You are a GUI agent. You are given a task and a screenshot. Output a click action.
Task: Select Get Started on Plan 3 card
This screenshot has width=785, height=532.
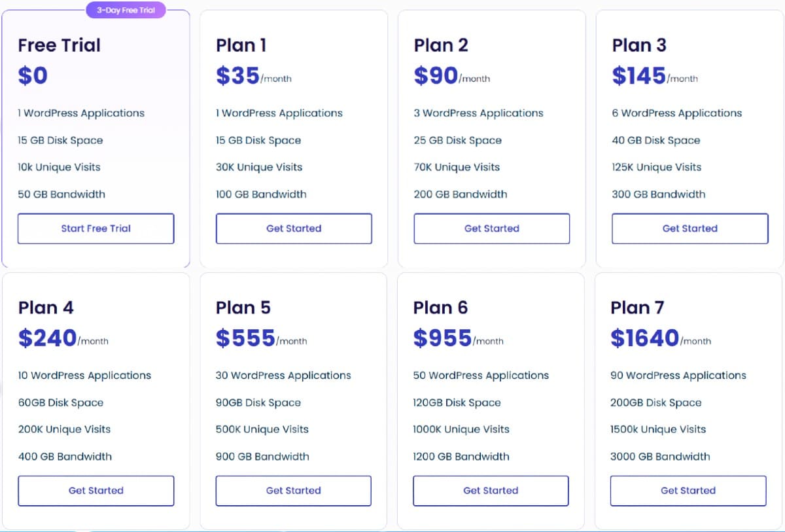[689, 228]
